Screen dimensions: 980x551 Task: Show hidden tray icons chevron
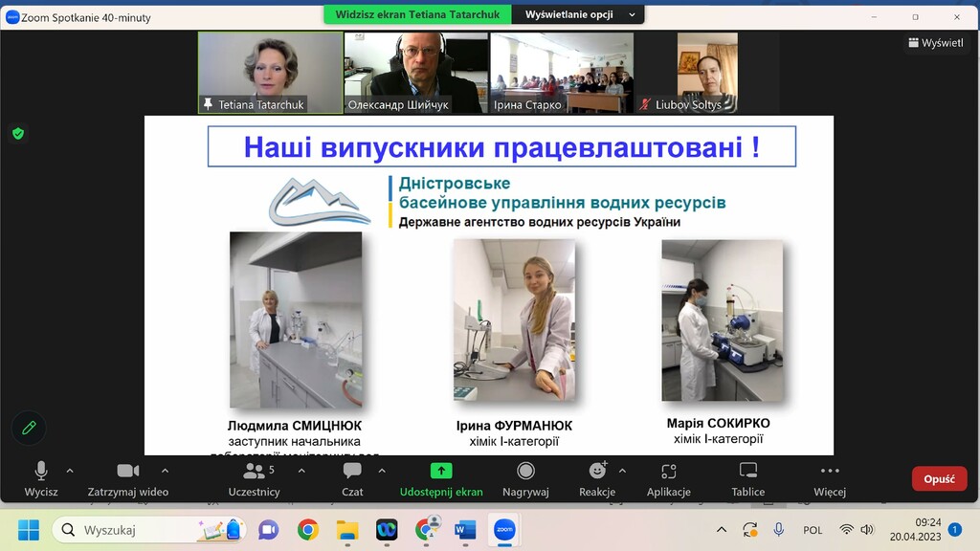(722, 530)
